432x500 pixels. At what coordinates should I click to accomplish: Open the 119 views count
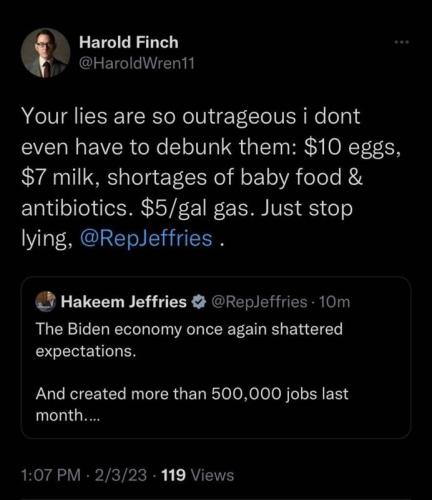pos(173,475)
